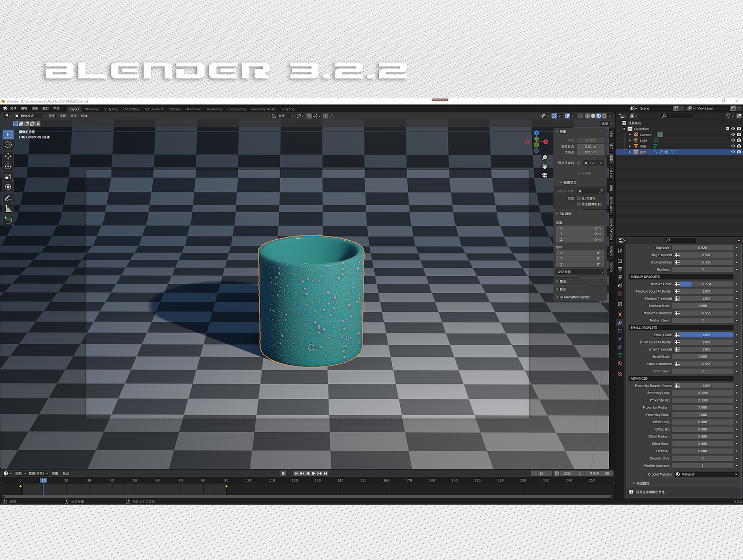Hide 平面 object with eye icon

click(733, 146)
